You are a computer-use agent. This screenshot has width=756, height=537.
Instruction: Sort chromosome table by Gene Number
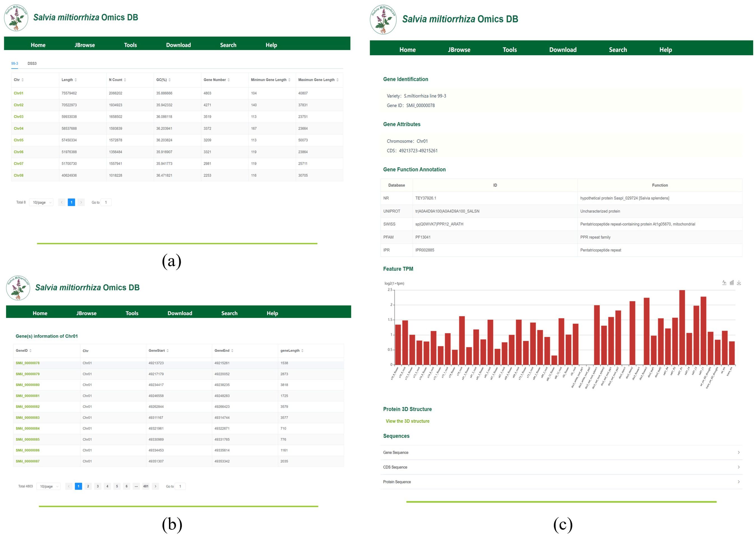pos(228,80)
